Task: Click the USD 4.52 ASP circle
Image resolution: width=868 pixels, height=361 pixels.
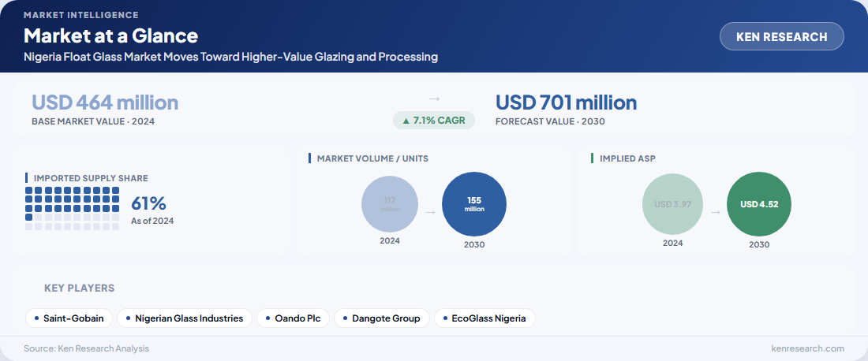Action: click(x=759, y=204)
